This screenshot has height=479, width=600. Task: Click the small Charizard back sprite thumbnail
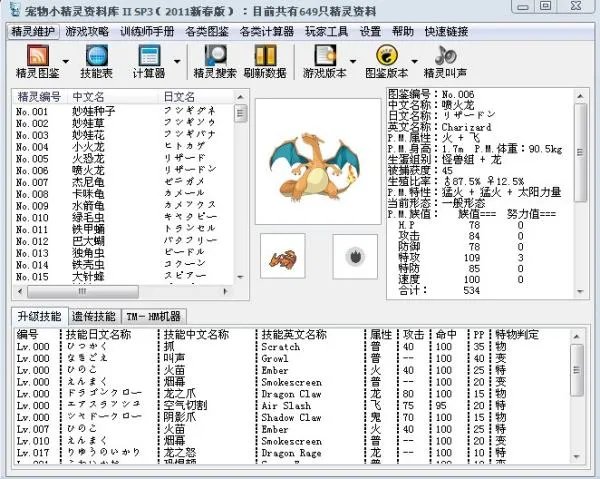pyautogui.click(x=282, y=256)
